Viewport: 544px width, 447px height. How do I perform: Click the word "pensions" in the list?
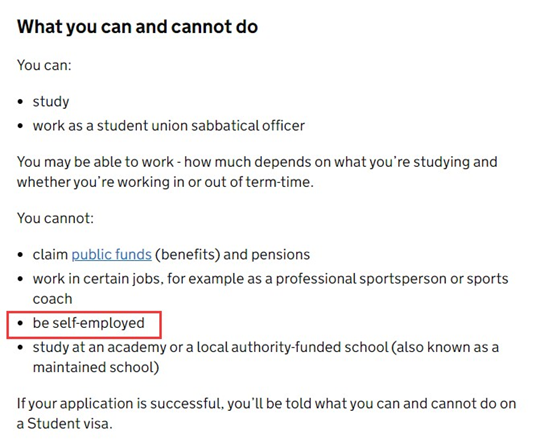[280, 255]
